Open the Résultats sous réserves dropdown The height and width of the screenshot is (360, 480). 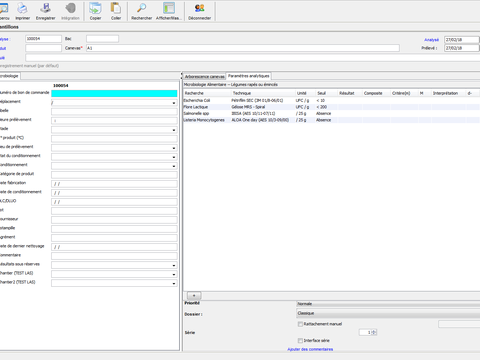174,265
